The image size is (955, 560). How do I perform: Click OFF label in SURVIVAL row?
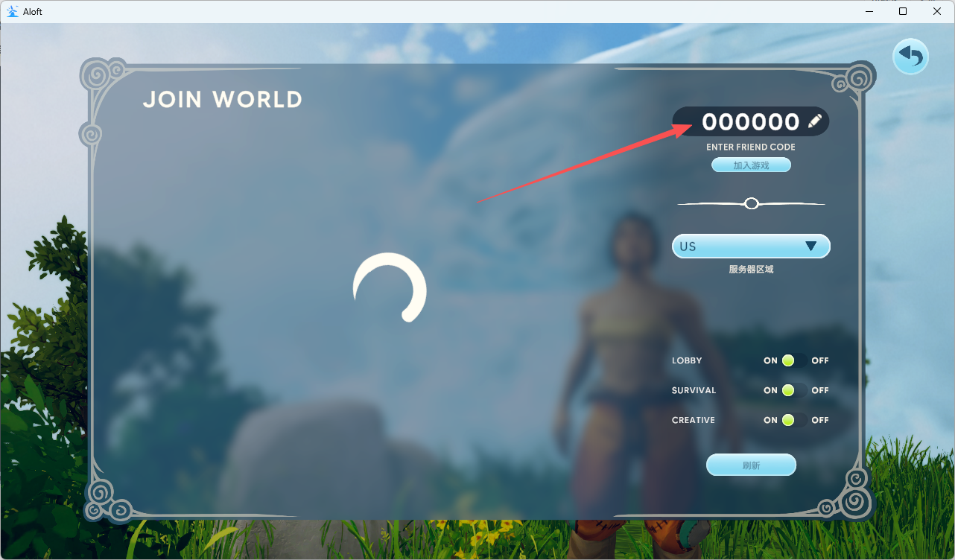tap(820, 390)
